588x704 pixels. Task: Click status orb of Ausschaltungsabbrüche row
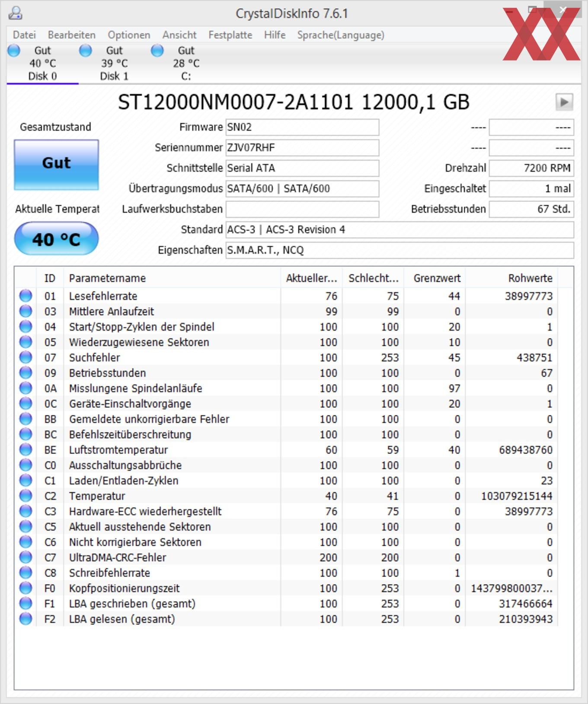(x=26, y=465)
